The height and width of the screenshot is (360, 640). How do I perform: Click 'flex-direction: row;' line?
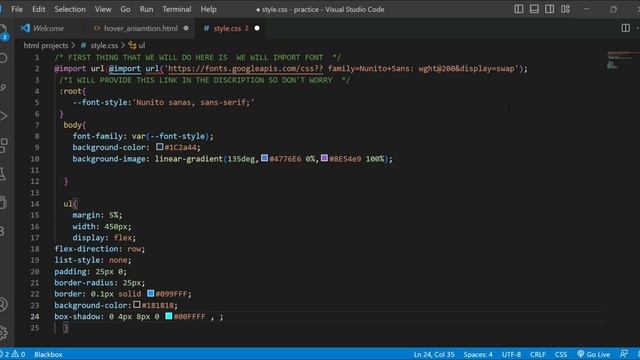(x=100, y=249)
